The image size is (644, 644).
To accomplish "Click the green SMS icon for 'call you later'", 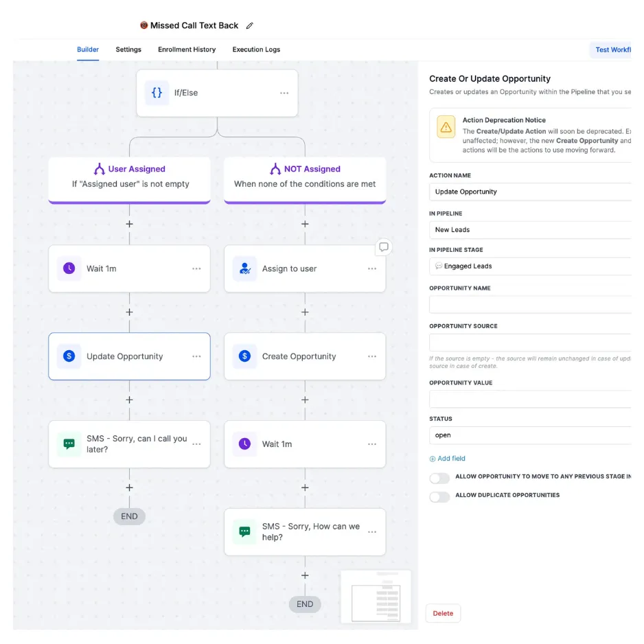I will 69,444.
